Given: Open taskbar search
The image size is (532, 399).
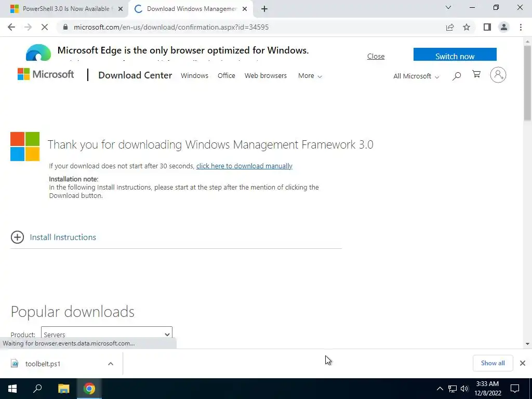Looking at the screenshot, I should click(x=37, y=389).
